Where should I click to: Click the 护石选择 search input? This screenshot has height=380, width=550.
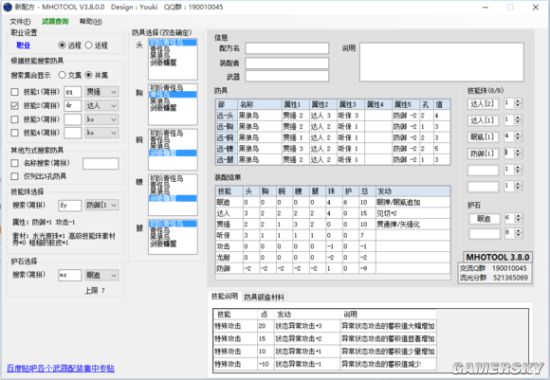[x=70, y=275]
